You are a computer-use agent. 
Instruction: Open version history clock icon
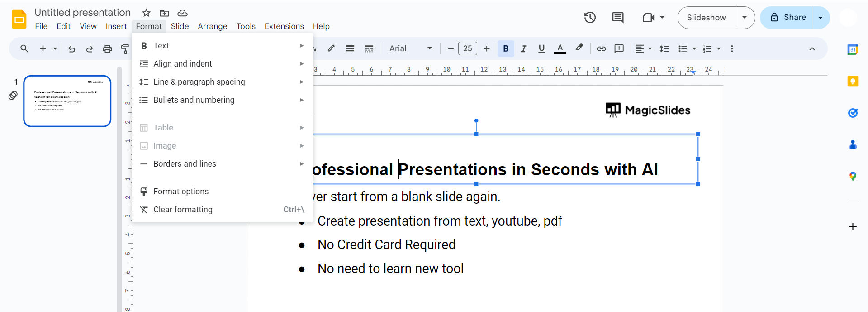click(x=590, y=18)
